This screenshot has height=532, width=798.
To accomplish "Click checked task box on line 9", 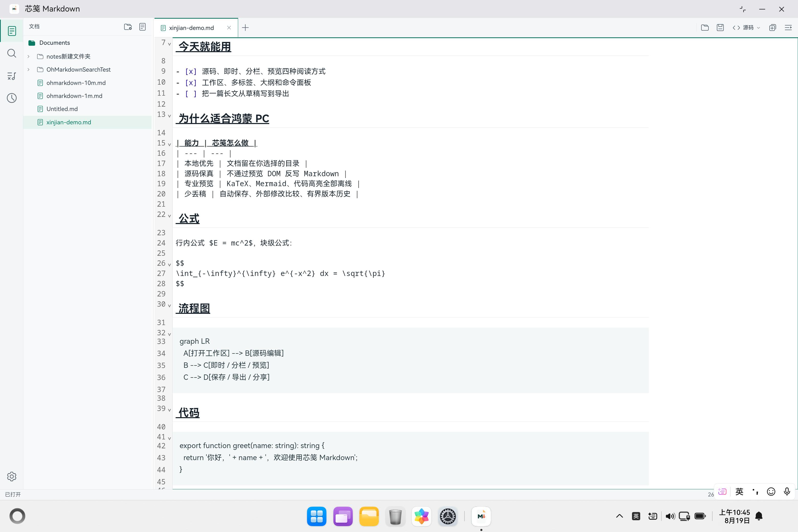I will [191, 72].
